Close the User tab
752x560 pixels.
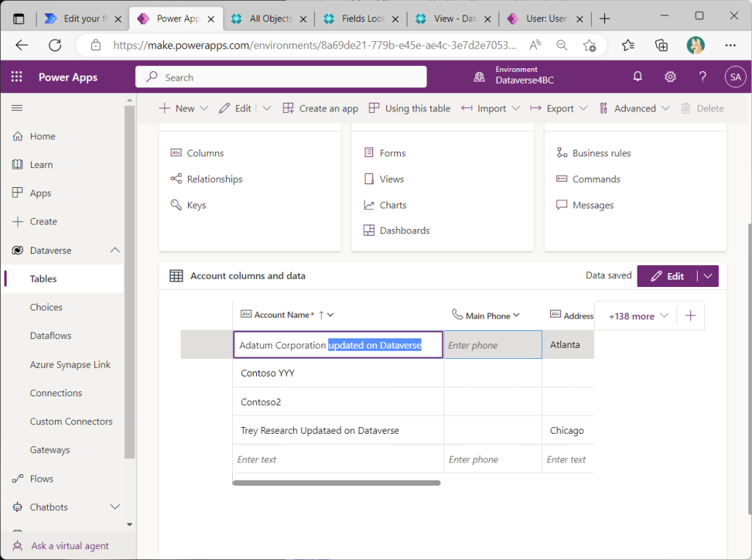(x=579, y=19)
